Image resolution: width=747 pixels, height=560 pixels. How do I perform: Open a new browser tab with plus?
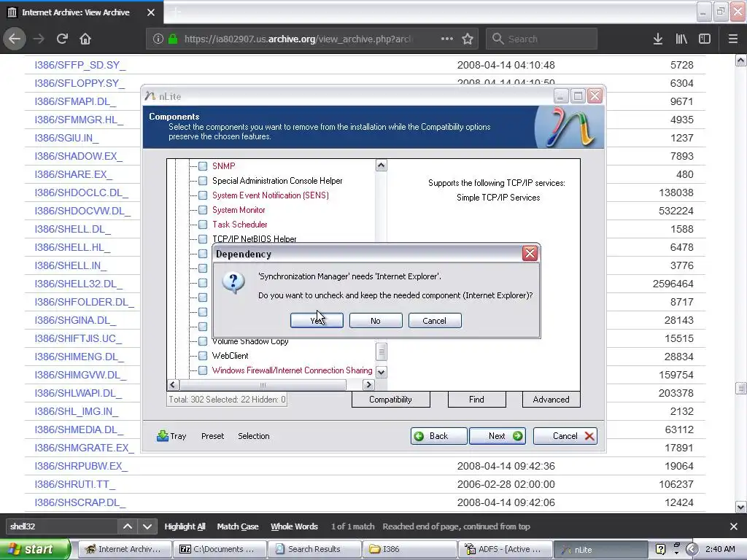coord(177,12)
